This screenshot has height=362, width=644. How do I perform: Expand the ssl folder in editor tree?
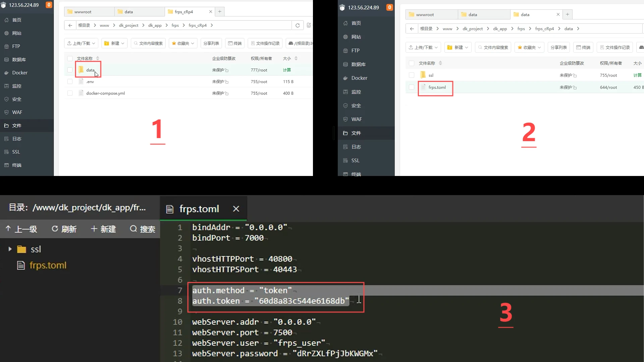10,249
